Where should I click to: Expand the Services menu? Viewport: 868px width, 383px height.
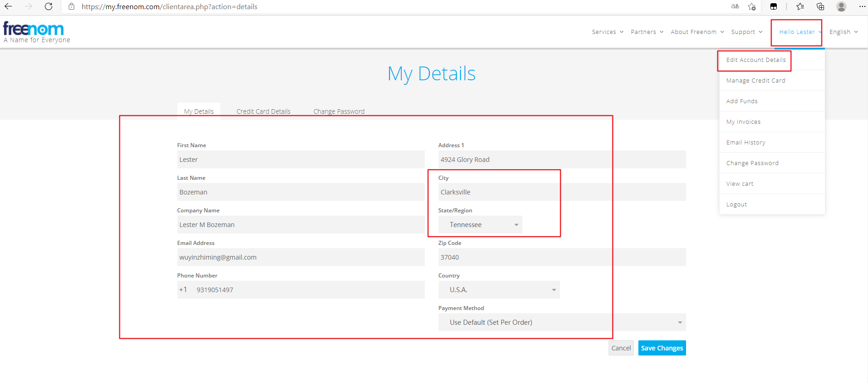(608, 32)
